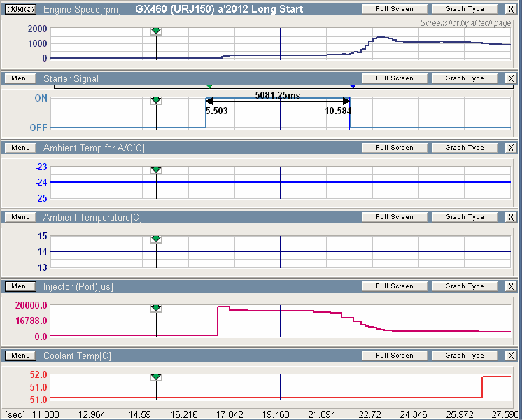Select blue end cursor on Starter Signal range bar
This screenshot has height=420, width=522.
point(353,86)
